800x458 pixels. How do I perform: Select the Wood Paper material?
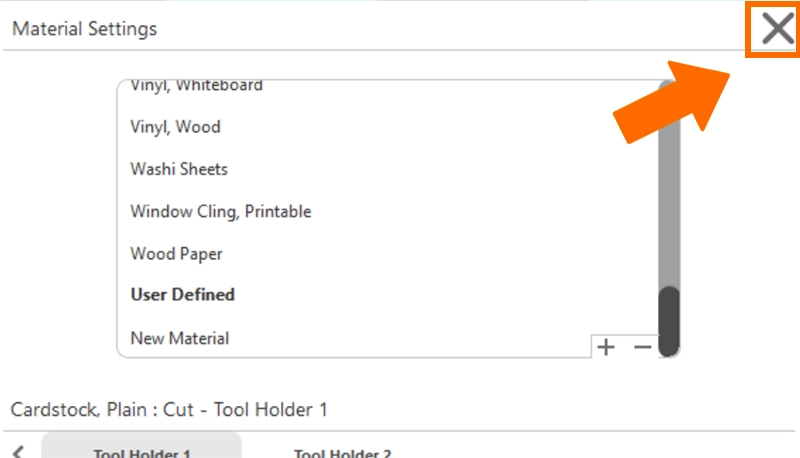pos(176,254)
